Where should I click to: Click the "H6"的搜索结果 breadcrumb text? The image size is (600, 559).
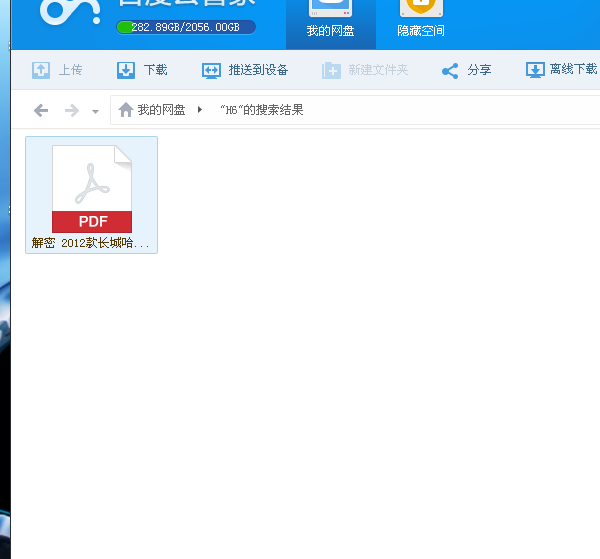(x=262, y=110)
